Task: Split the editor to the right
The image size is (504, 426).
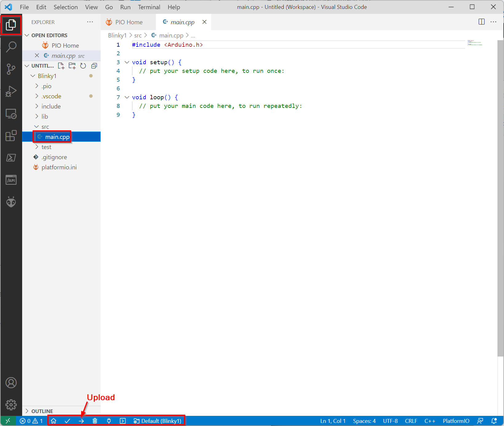Action: [482, 22]
